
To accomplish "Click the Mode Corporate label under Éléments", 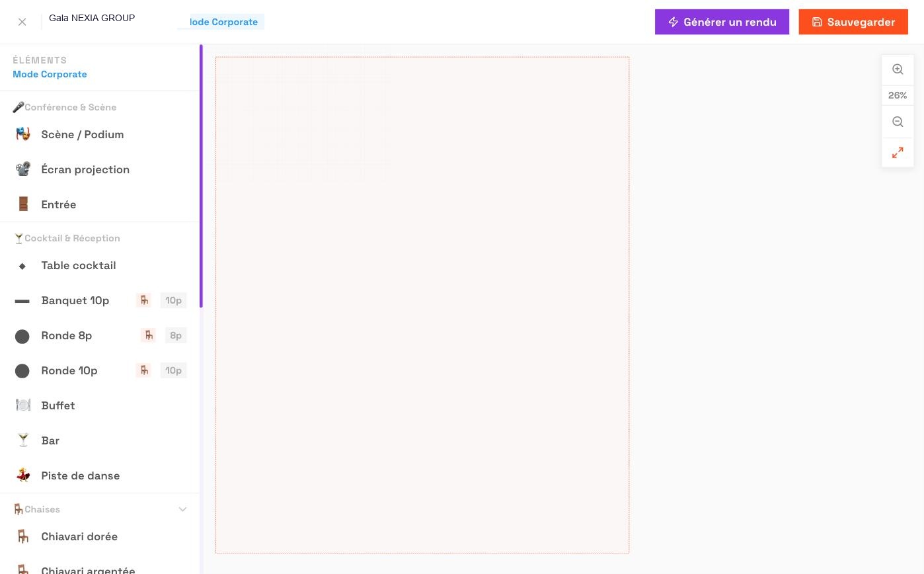I will [x=50, y=74].
